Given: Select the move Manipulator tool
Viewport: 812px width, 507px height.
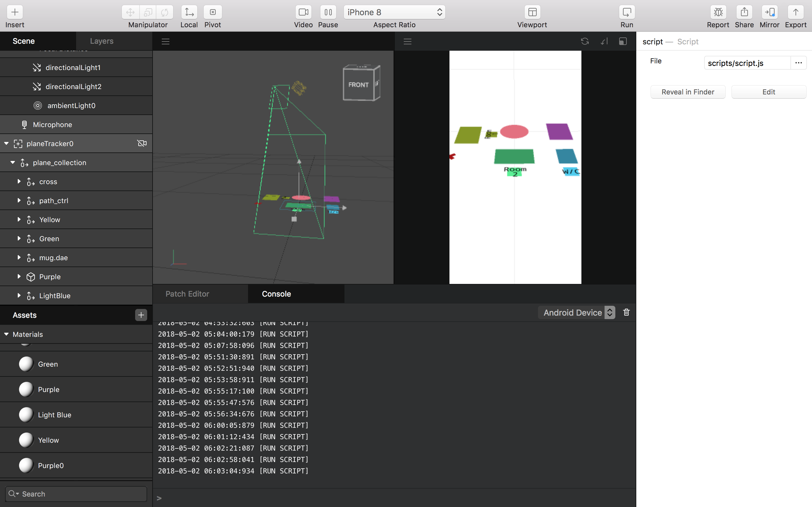Looking at the screenshot, I should pos(130,12).
